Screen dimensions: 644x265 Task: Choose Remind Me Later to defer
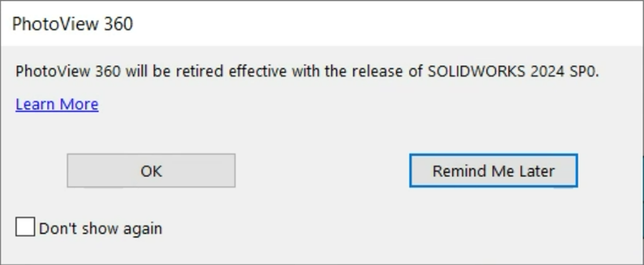493,171
